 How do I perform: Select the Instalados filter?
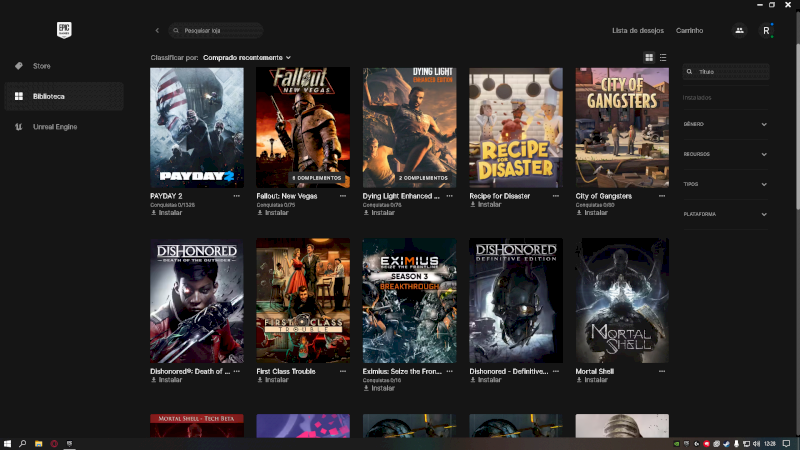[x=697, y=97]
